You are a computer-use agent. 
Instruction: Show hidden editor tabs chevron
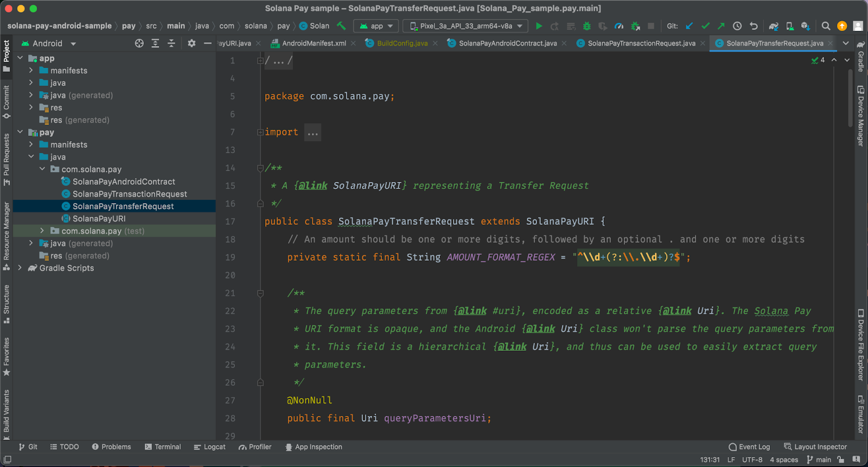(846, 43)
